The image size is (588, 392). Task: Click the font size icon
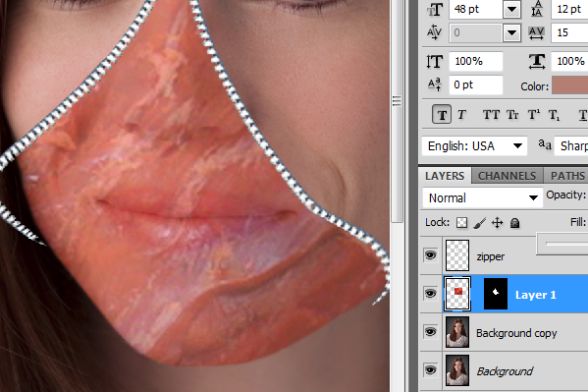click(435, 10)
